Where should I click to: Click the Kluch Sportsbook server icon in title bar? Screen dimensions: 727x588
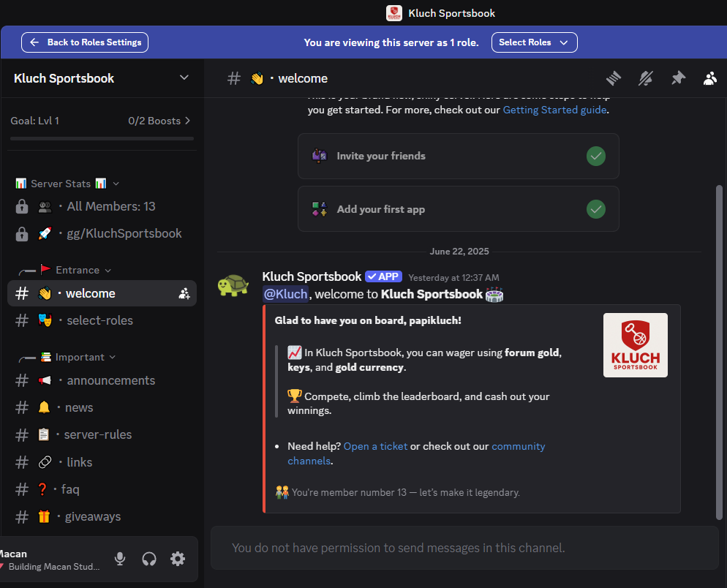[394, 13]
